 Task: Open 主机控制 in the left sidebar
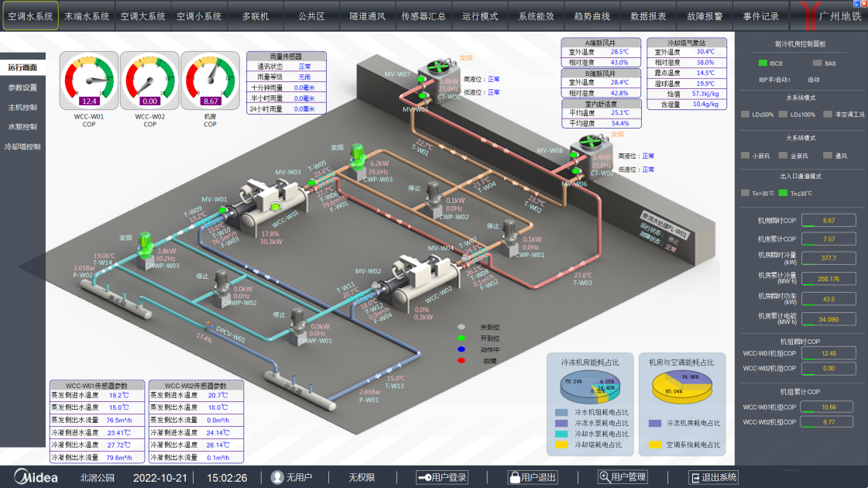[22, 107]
